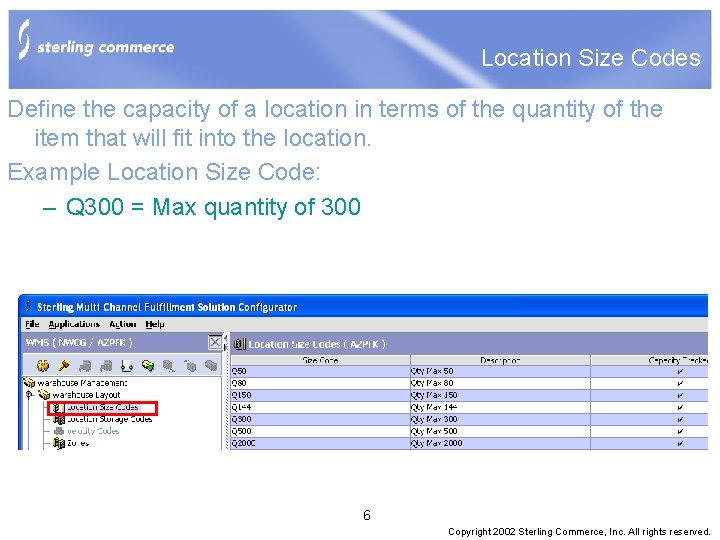The width and height of the screenshot is (720, 540).
Task: Toggle Capacity Tracked checkmark for Q50
Action: click(x=680, y=371)
